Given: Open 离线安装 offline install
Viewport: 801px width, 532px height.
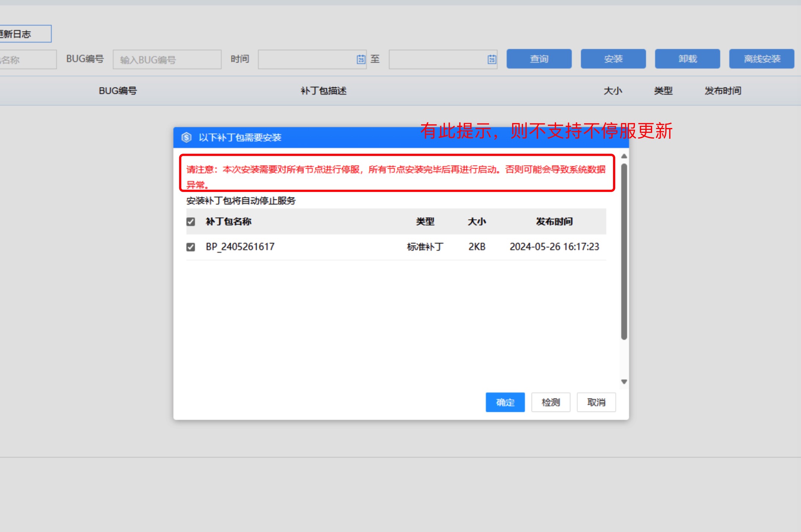Looking at the screenshot, I should (x=762, y=59).
